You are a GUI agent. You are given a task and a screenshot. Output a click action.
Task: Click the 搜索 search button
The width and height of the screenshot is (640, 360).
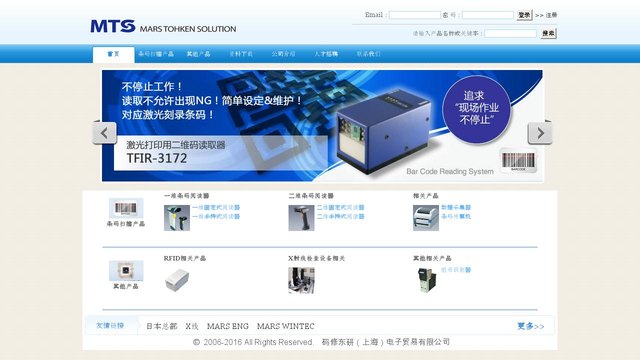coord(549,33)
